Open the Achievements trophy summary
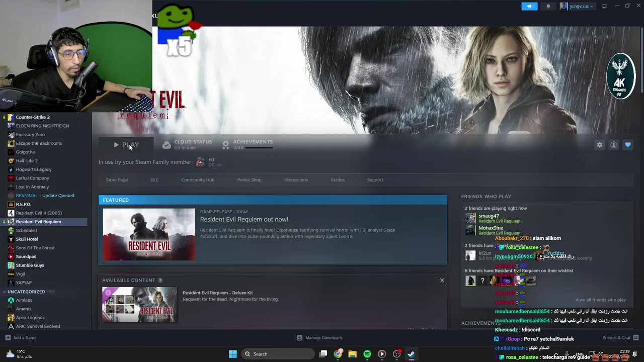The image size is (644, 362). point(248,144)
